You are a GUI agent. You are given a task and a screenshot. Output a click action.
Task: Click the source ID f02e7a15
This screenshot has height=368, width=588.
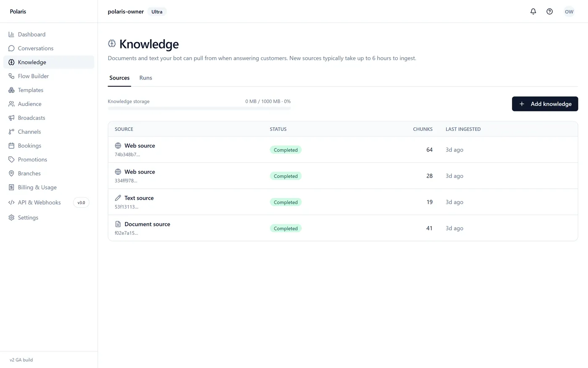point(126,233)
